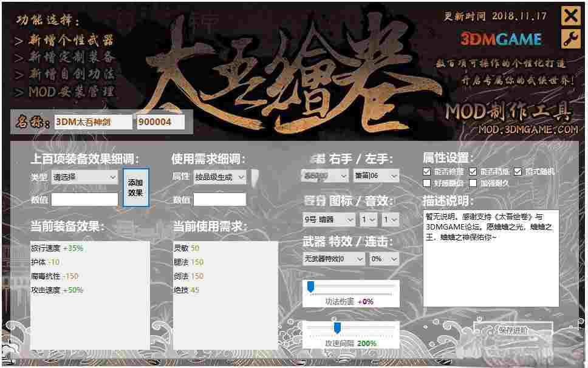Open settings via the wrench icon
Viewport: 588px width, 368px height.
pos(571,39)
